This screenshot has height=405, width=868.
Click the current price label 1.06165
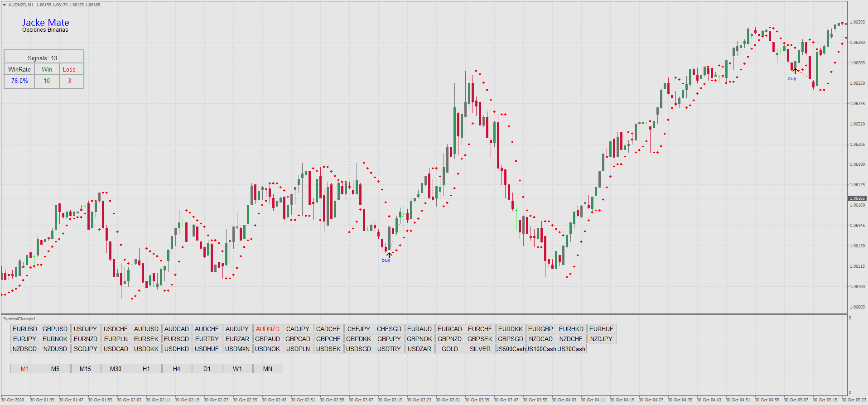pyautogui.click(x=857, y=198)
